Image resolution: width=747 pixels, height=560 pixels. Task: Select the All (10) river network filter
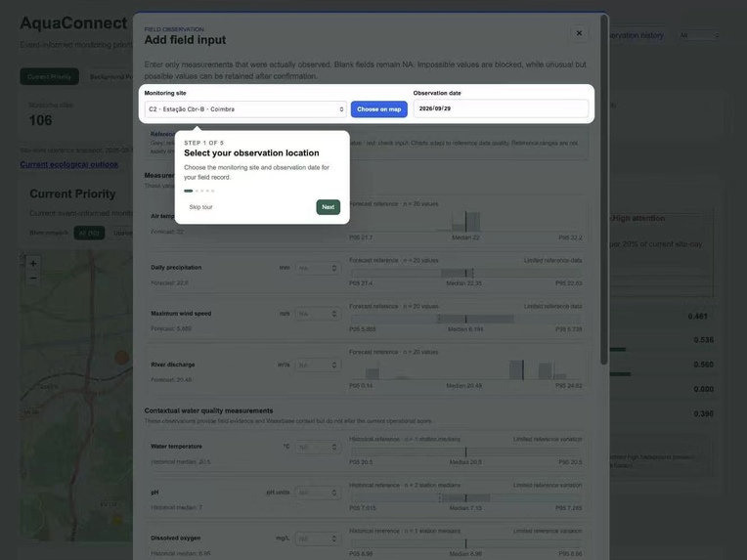pyautogui.click(x=89, y=233)
